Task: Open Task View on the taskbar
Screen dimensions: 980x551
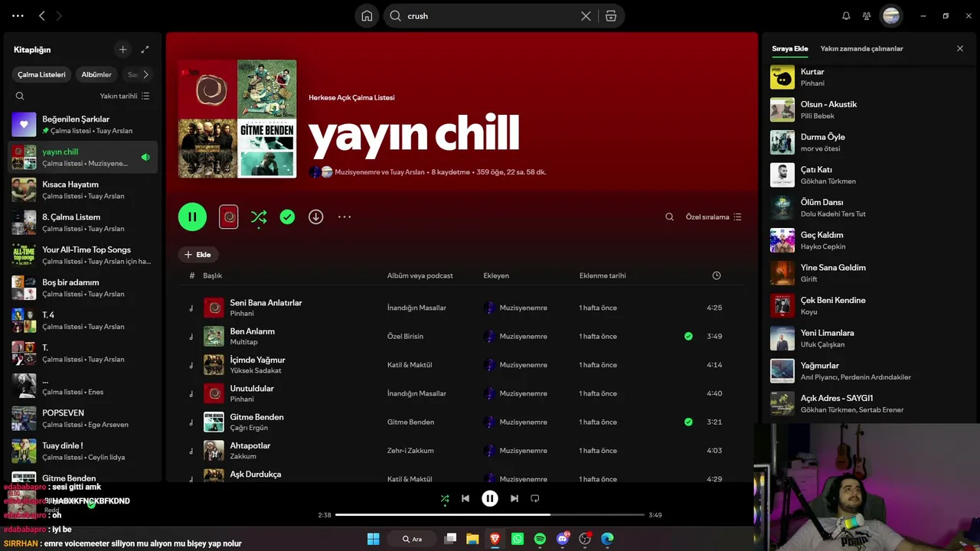Action: click(450, 540)
